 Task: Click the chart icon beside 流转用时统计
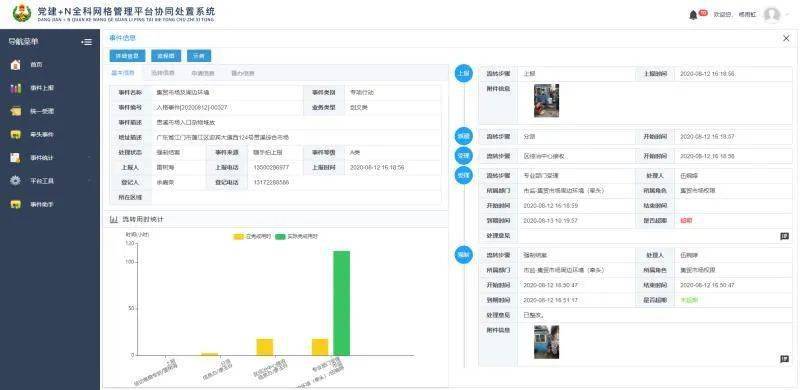click(x=114, y=219)
